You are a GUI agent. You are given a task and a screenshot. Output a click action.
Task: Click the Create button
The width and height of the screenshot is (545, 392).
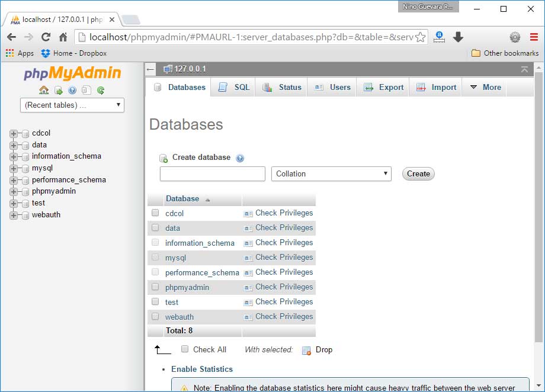[418, 173]
